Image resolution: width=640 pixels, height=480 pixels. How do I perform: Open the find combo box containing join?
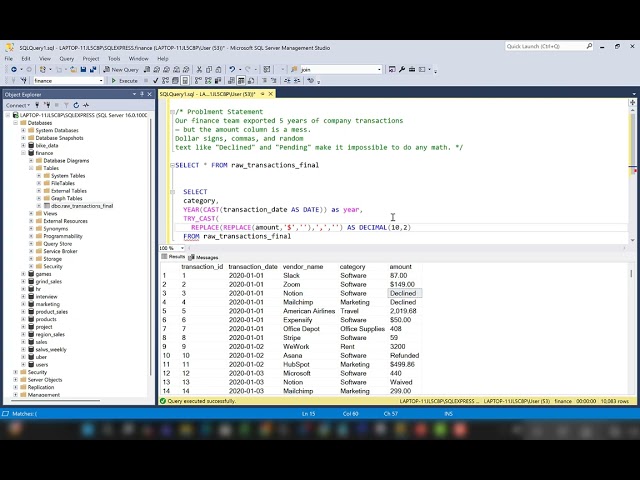(x=341, y=70)
